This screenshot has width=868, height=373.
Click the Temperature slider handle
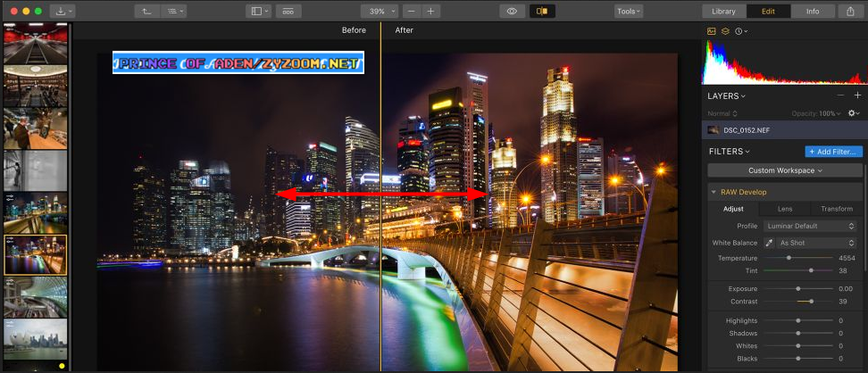pos(789,258)
